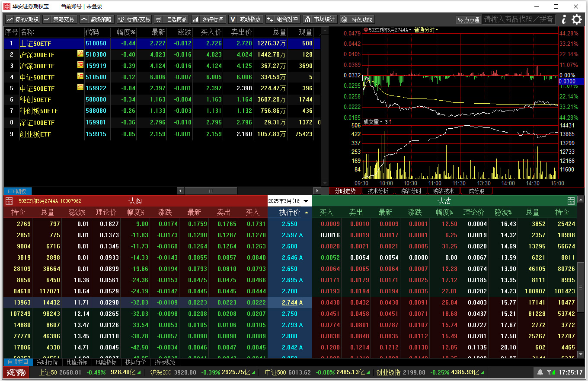The height and width of the screenshot is (381, 588).
Task: Switch to the 分时走势 chart tab
Action: tap(345, 191)
